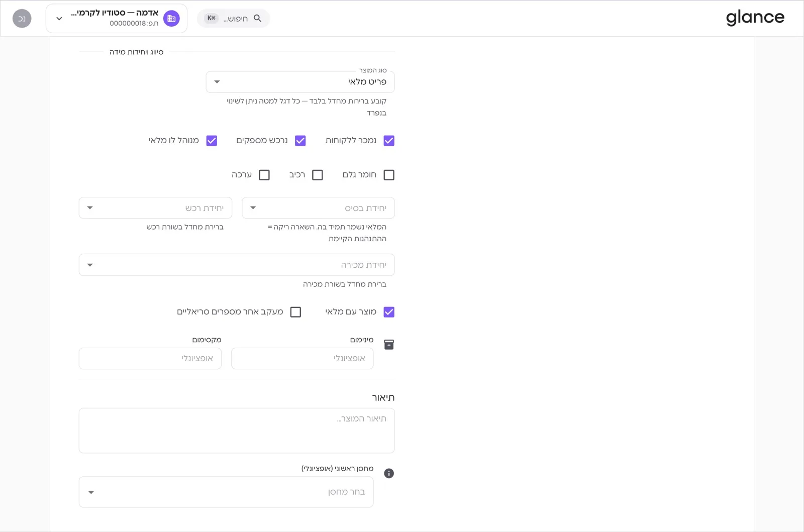Click the ברירת מחדל בשורת מכירה hint
The image size is (804, 532).
(x=345, y=284)
